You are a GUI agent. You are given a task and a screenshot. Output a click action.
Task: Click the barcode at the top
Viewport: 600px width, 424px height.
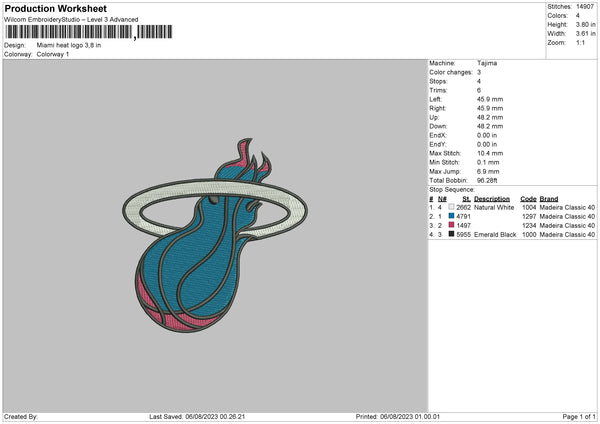(88, 32)
